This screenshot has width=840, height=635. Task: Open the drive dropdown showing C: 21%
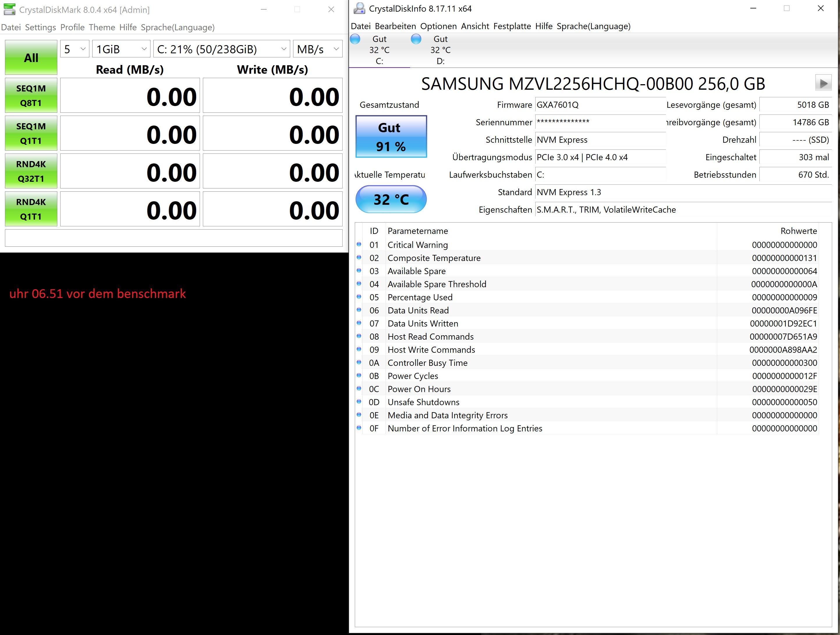(x=221, y=49)
